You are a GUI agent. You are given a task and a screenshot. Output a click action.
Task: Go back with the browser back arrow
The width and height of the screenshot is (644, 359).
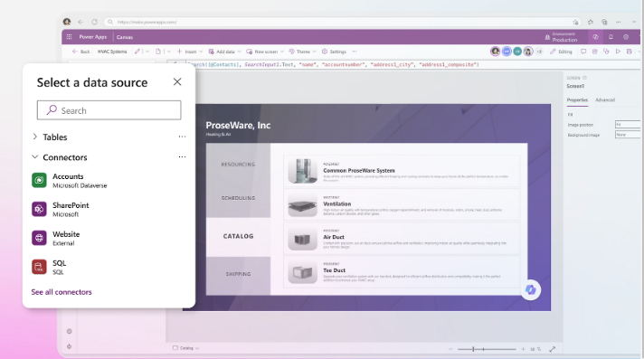(80, 22)
